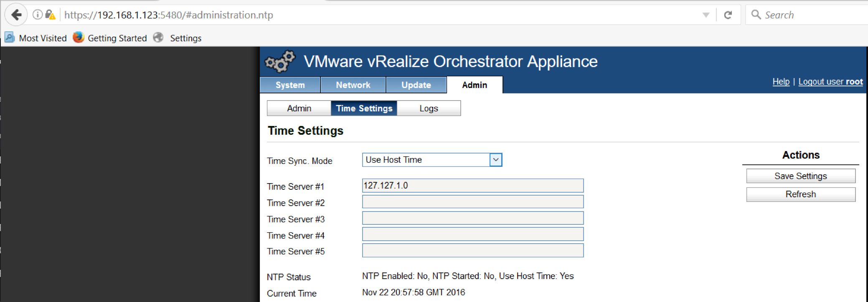Open Getting Started Firefox bookmark
The image size is (868, 302).
click(x=110, y=38)
